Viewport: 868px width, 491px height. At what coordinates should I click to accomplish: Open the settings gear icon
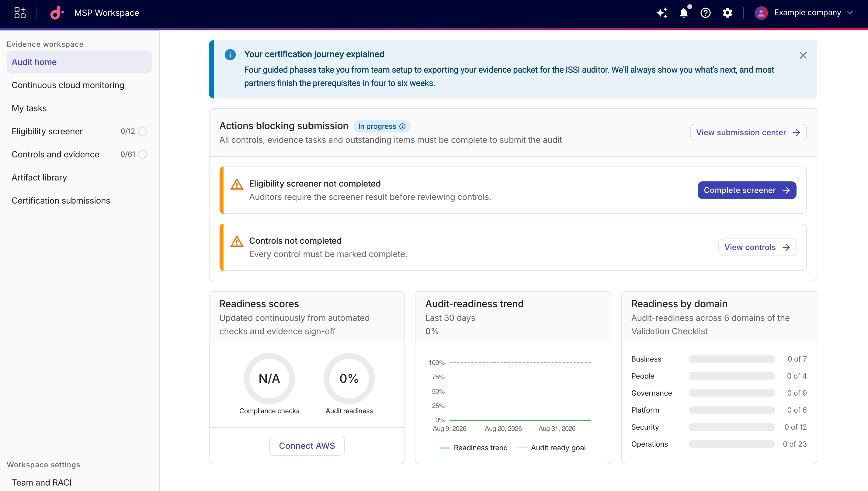727,13
